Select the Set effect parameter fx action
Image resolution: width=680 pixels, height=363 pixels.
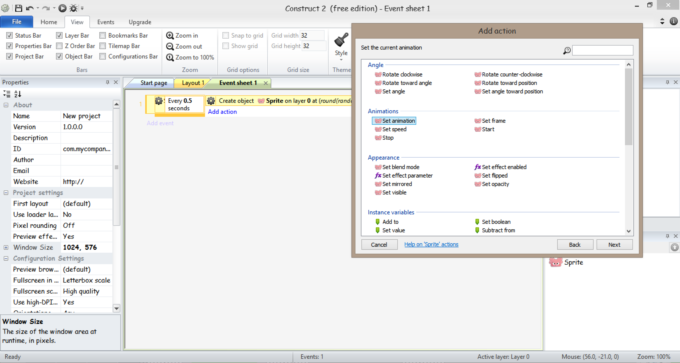click(403, 176)
